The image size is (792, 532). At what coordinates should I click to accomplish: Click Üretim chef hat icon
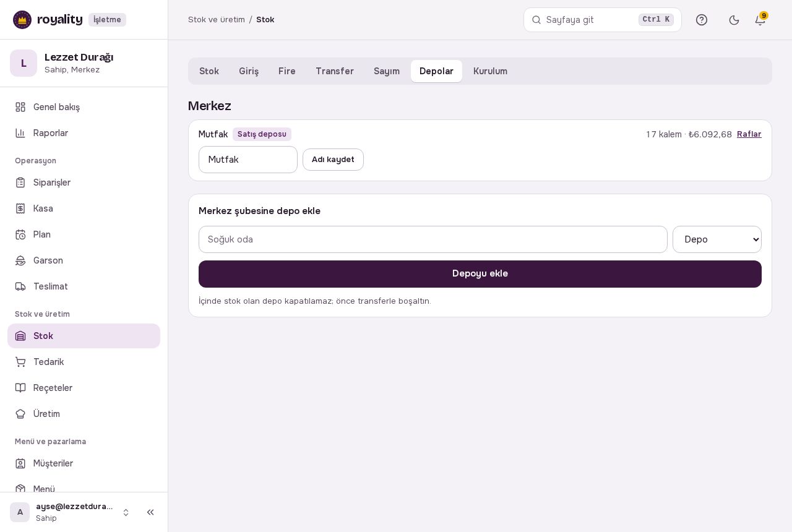(x=20, y=414)
